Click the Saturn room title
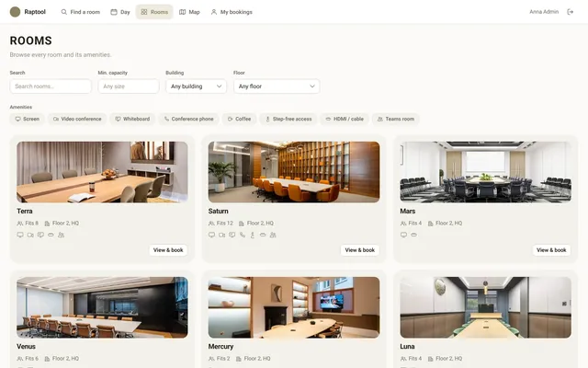Screen dimensions: 588x368 [x=219, y=212]
